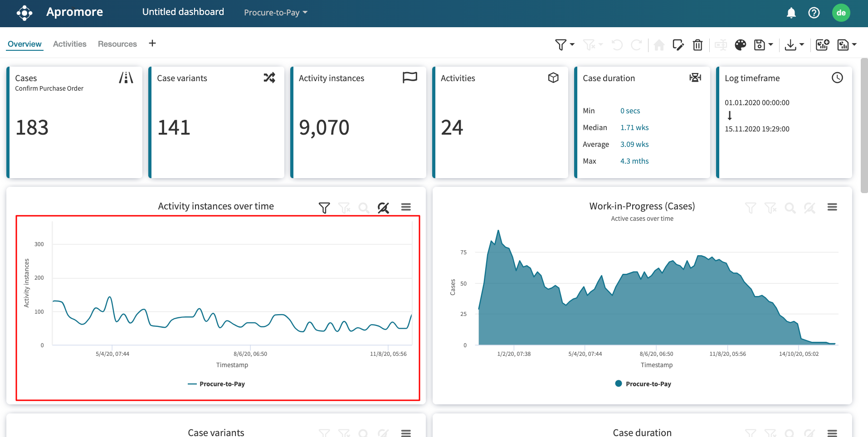
Task: Switch to the Resources tab
Action: (117, 44)
